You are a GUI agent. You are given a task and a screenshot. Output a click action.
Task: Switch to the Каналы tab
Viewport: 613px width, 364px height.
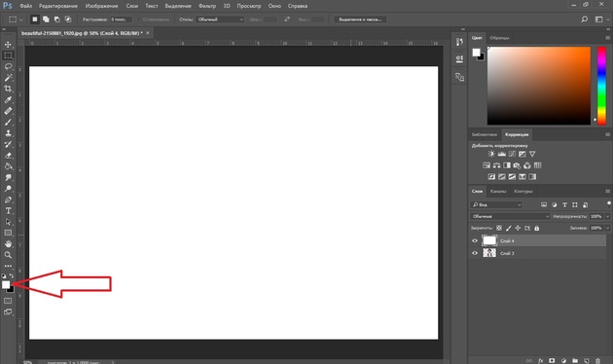[x=498, y=191]
